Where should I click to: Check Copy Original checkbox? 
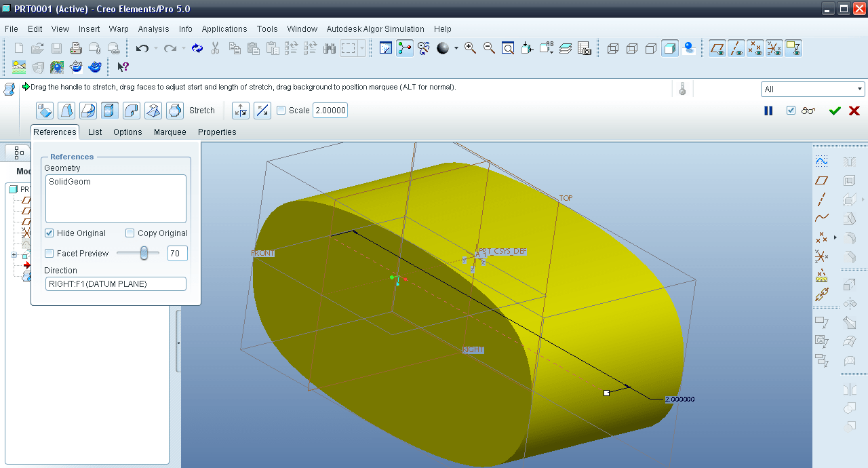(x=130, y=233)
